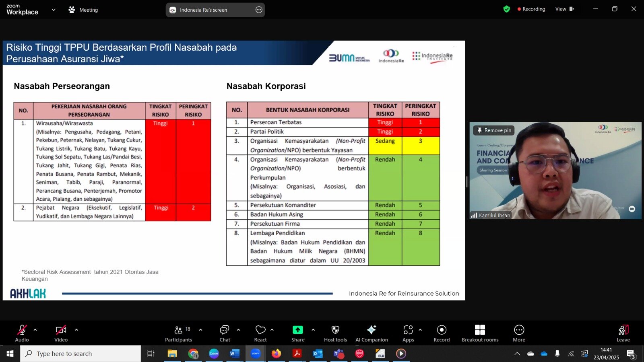The image size is (644, 362).
Task: Open Breakout rooms
Action: [x=480, y=333]
